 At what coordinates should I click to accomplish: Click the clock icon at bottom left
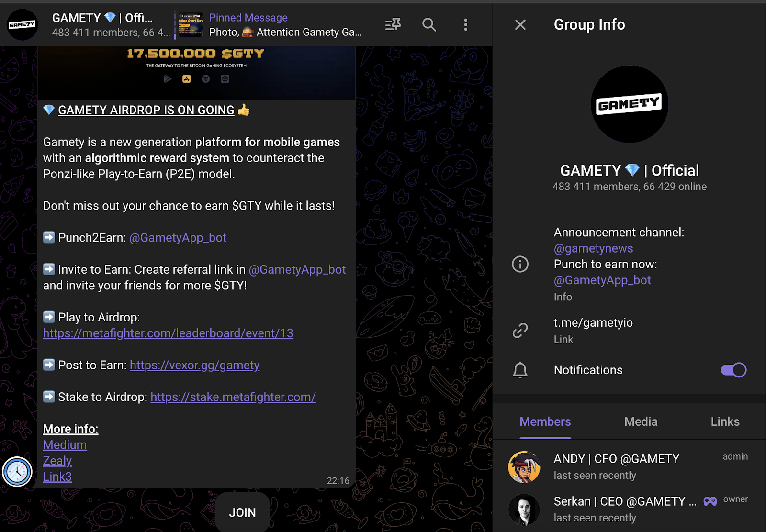[17, 472]
